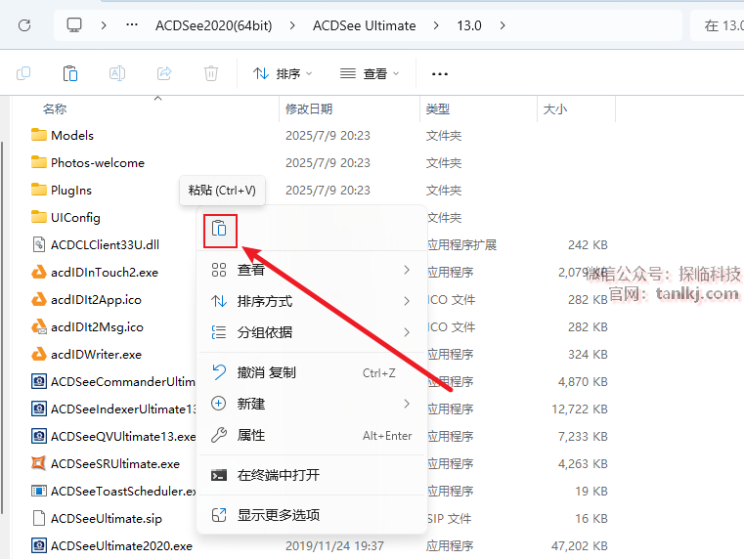Click the rename icon in toolbar

(117, 73)
